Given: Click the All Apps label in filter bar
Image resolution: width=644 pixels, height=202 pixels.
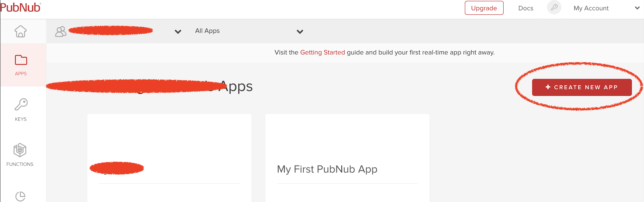Looking at the screenshot, I should [x=207, y=31].
